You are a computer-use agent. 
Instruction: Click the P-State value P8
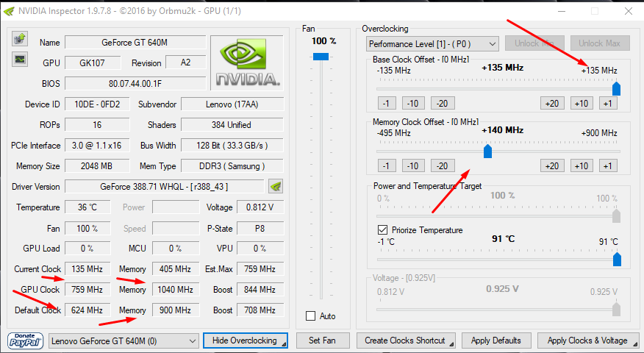(x=260, y=228)
